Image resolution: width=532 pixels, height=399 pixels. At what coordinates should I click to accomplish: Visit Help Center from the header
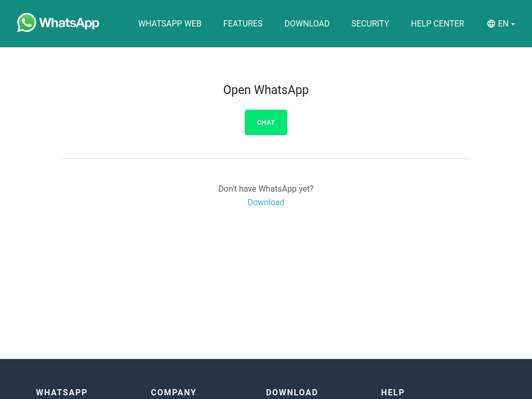click(437, 23)
